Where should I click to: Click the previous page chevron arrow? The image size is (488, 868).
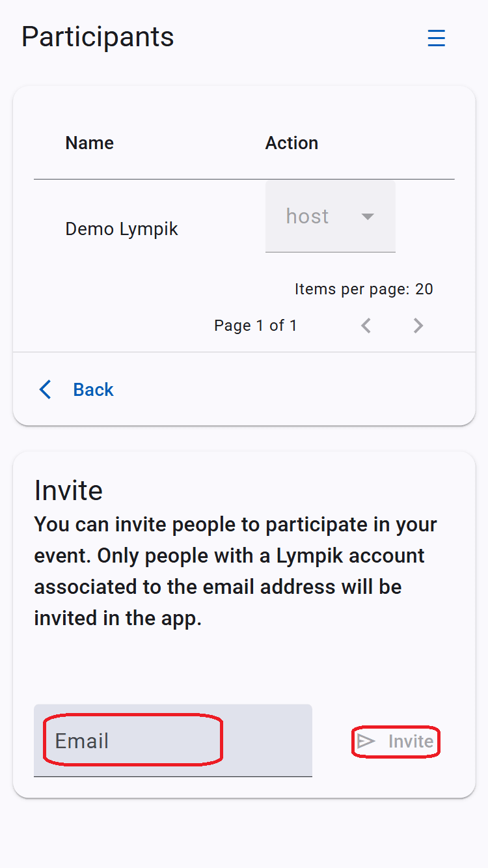pyautogui.click(x=366, y=326)
